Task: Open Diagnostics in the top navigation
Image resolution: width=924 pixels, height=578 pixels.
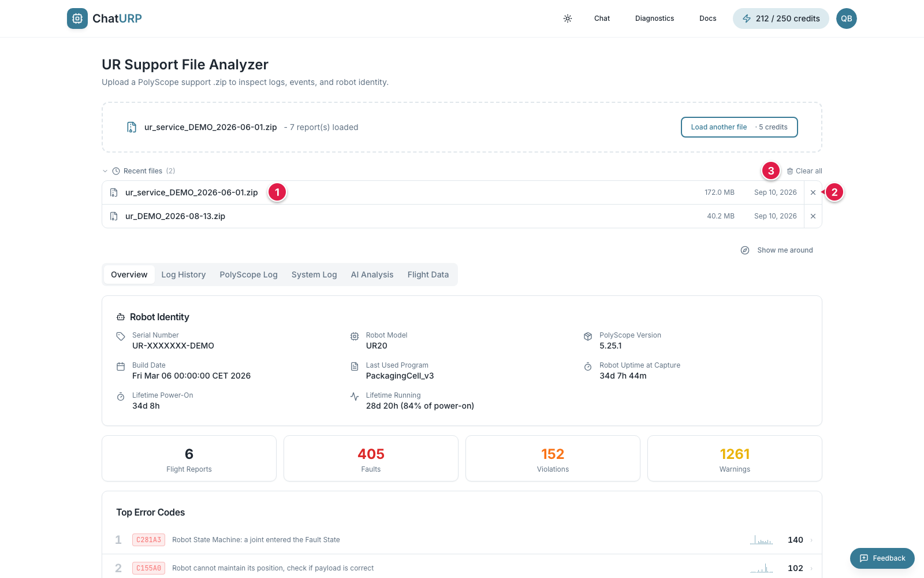Action: pos(654,18)
